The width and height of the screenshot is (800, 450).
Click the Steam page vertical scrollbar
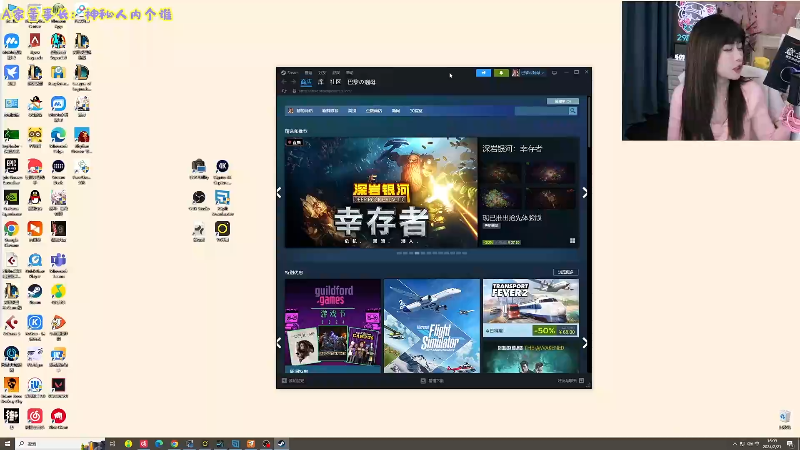point(589,121)
